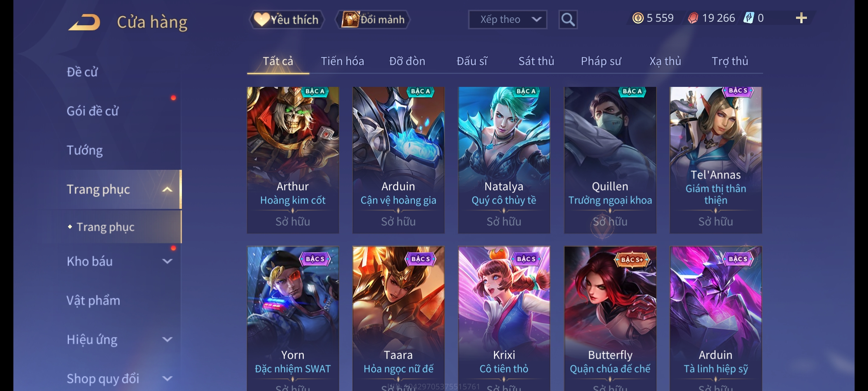Tap the gold coin icon
Viewport: 868px width, 391px height.
tap(638, 18)
